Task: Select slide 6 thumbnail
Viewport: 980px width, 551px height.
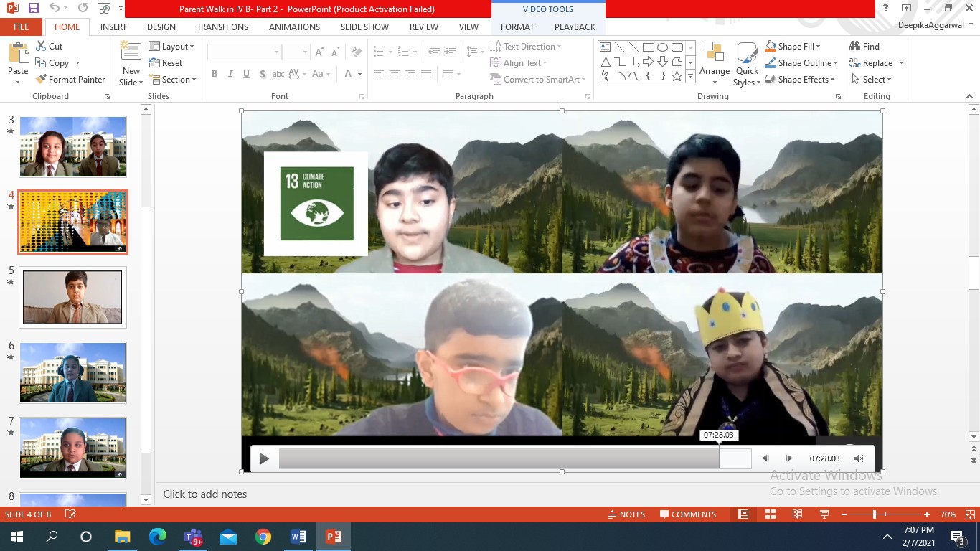Action: click(72, 372)
